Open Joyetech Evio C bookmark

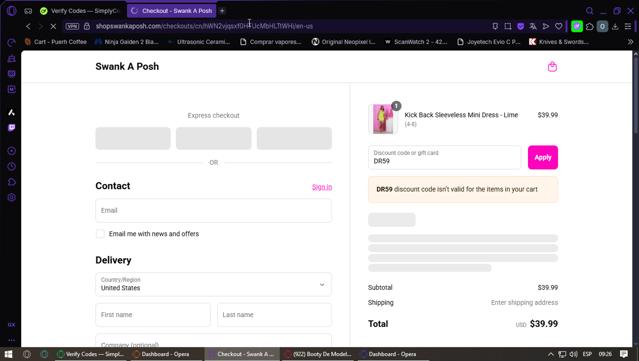coord(489,42)
